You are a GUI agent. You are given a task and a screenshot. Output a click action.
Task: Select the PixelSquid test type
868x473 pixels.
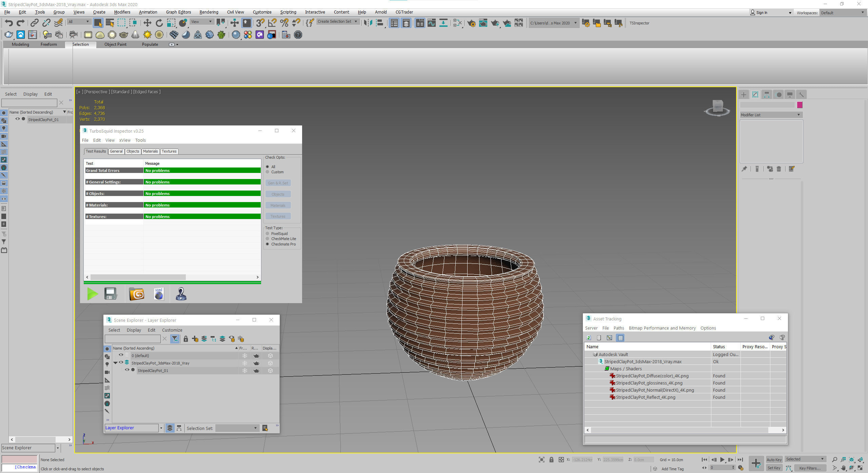268,234
